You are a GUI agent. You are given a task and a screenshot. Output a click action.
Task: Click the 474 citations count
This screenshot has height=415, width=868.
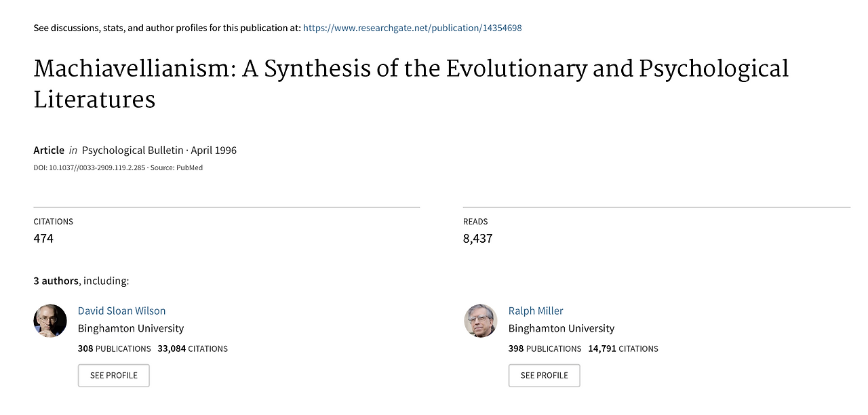(x=43, y=238)
